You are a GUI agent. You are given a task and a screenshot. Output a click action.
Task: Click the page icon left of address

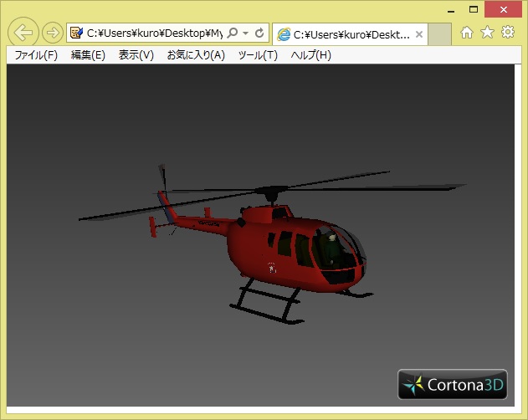(x=77, y=33)
